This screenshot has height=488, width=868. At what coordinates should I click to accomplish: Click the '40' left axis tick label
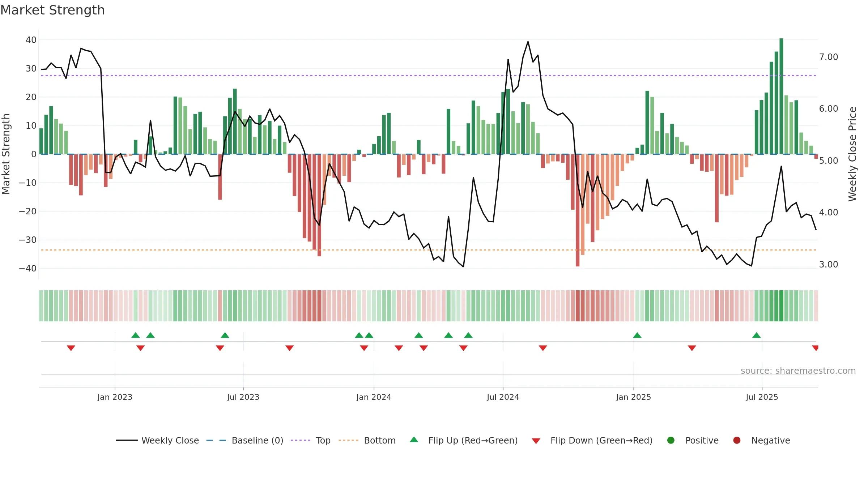pyautogui.click(x=31, y=40)
